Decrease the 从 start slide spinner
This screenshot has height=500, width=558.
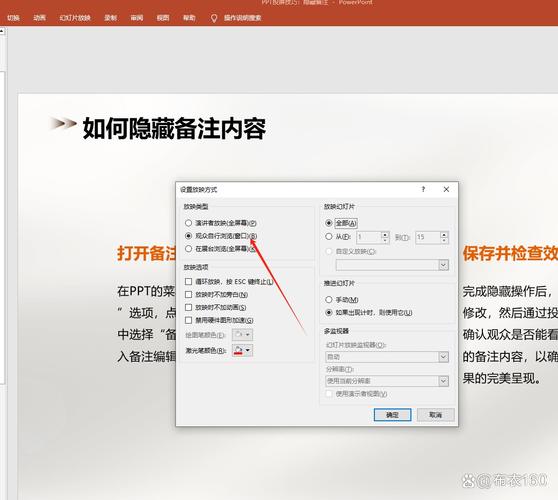tap(385, 240)
